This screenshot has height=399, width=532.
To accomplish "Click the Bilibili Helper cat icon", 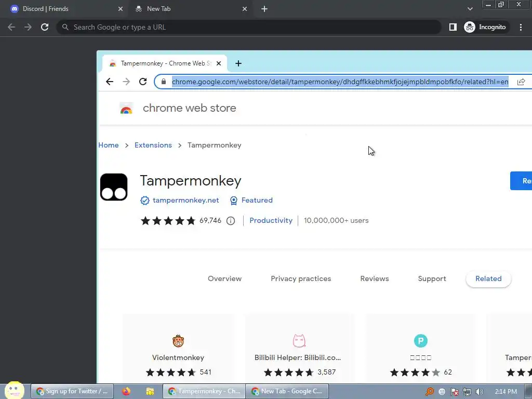I will click(299, 341).
